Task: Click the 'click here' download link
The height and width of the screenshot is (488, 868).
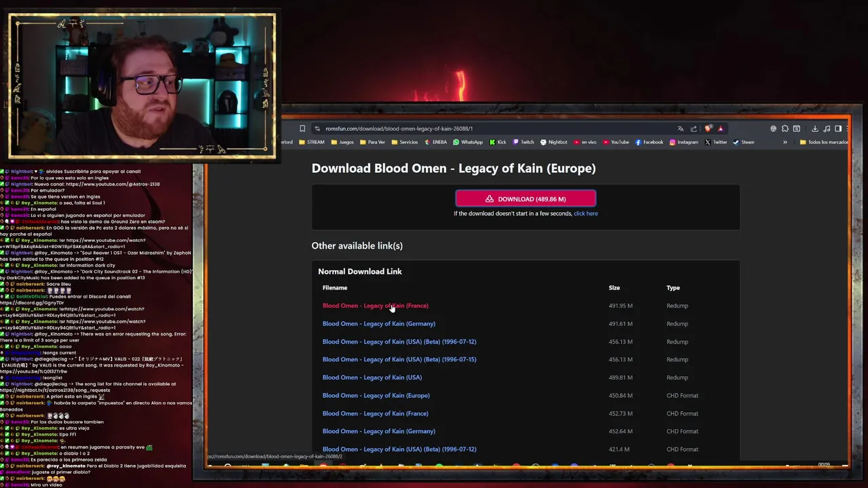Action: [586, 213]
